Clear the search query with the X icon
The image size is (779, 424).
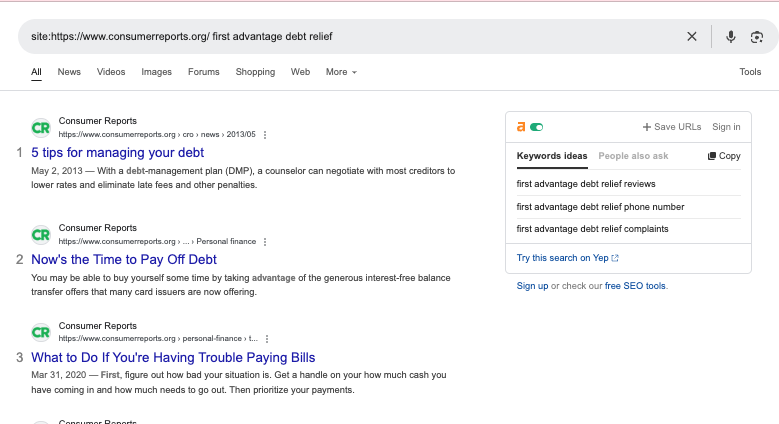click(692, 36)
